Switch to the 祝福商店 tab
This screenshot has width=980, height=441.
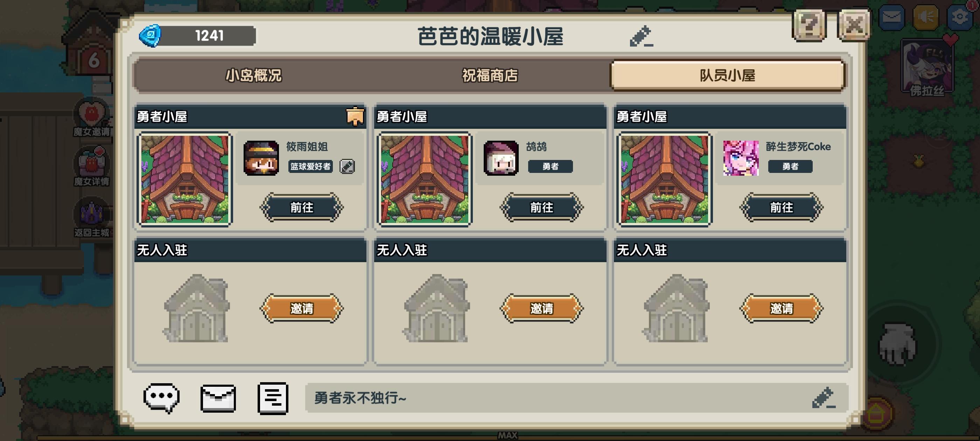click(490, 75)
